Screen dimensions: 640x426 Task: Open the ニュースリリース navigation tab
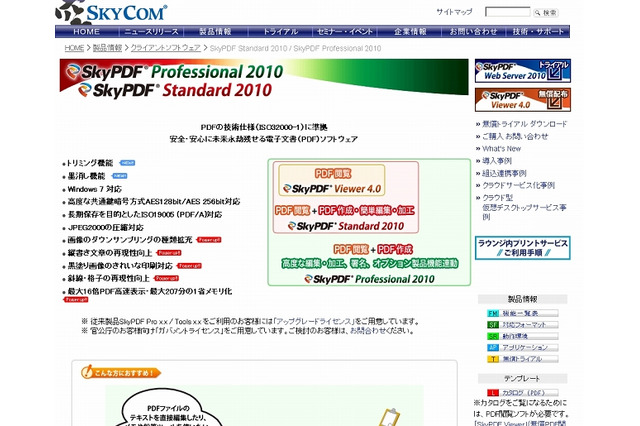coord(151,31)
